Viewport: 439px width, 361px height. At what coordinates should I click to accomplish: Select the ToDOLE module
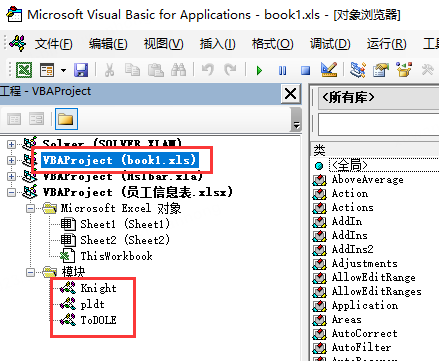[99, 320]
